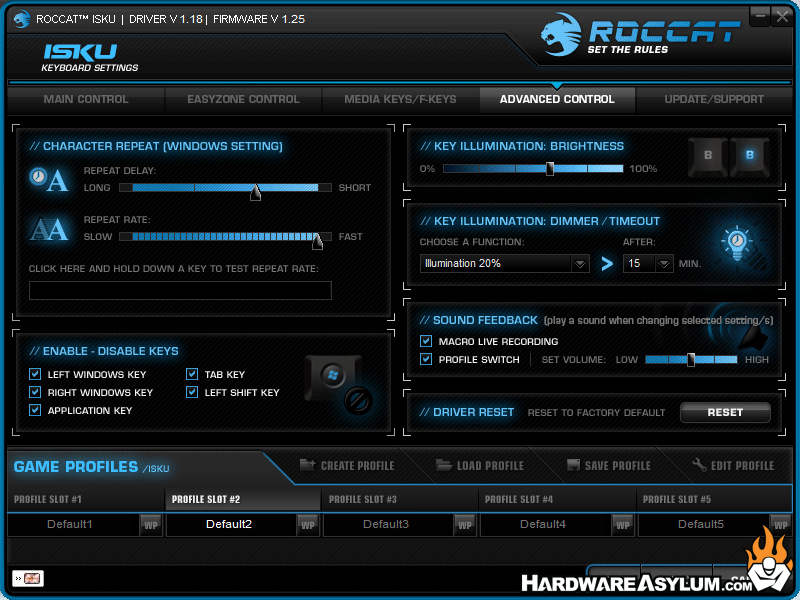
Task: Click the key illumination brightness slider
Action: 533,168
